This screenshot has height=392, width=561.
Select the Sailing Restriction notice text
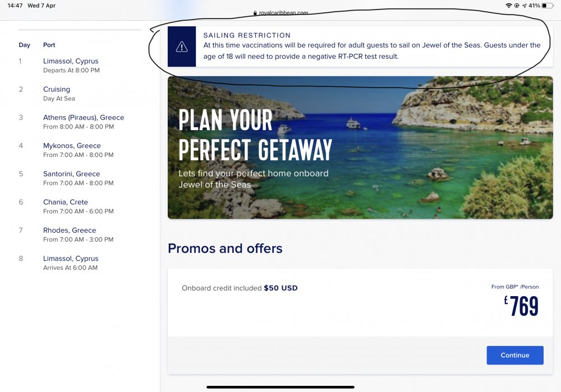372,46
